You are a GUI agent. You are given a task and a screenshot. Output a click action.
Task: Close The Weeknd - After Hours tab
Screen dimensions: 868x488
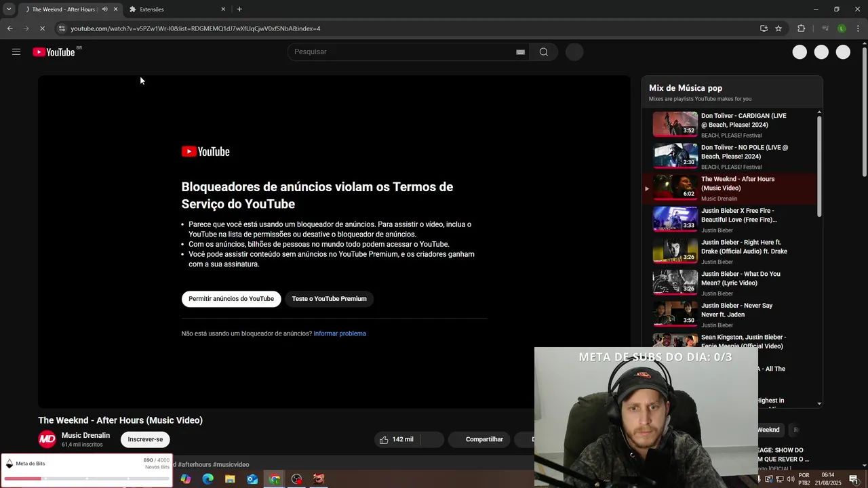(x=115, y=9)
